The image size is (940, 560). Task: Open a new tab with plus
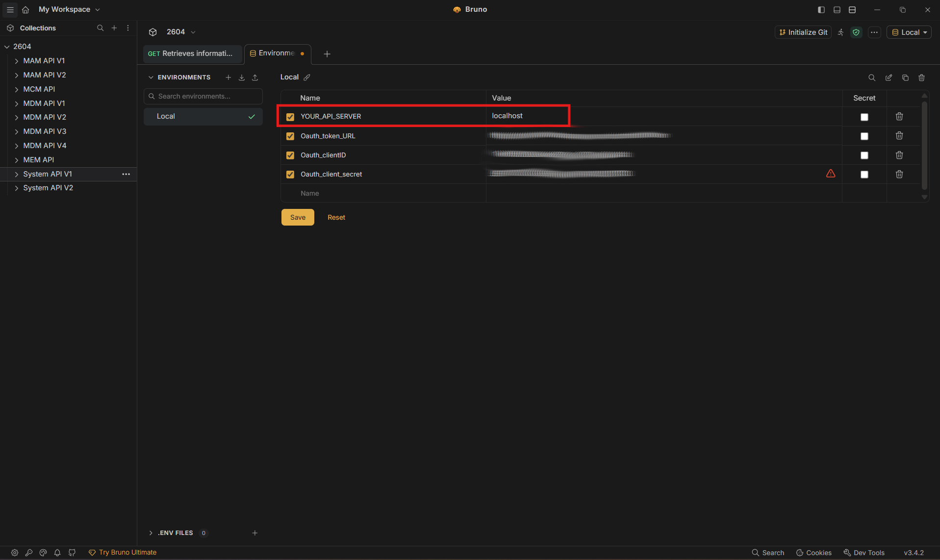tap(327, 54)
